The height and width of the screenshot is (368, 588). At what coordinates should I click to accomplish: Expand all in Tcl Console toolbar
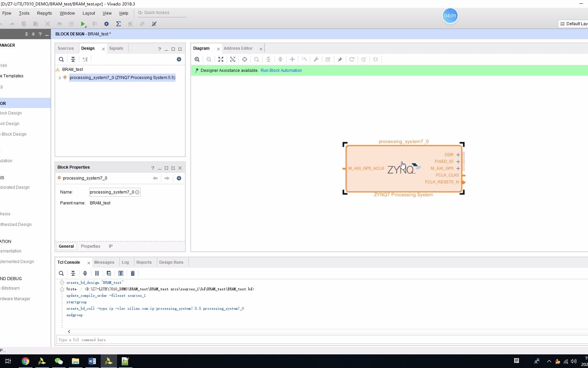coord(85,273)
